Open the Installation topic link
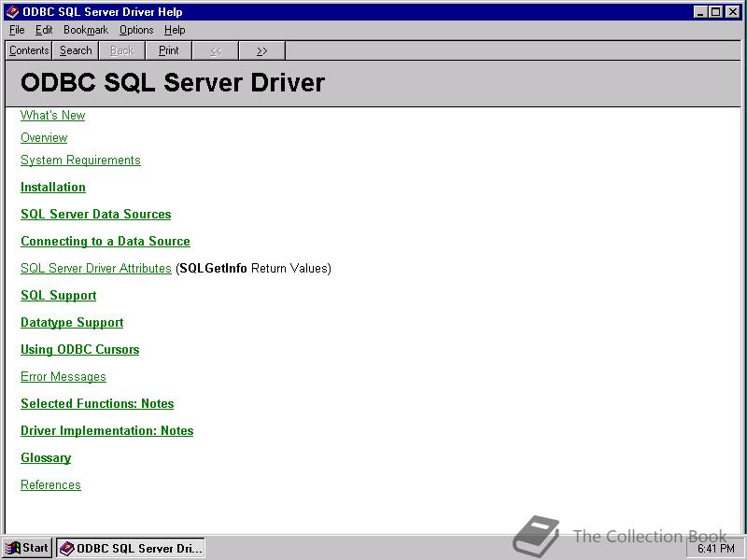The image size is (747, 560). (x=53, y=188)
